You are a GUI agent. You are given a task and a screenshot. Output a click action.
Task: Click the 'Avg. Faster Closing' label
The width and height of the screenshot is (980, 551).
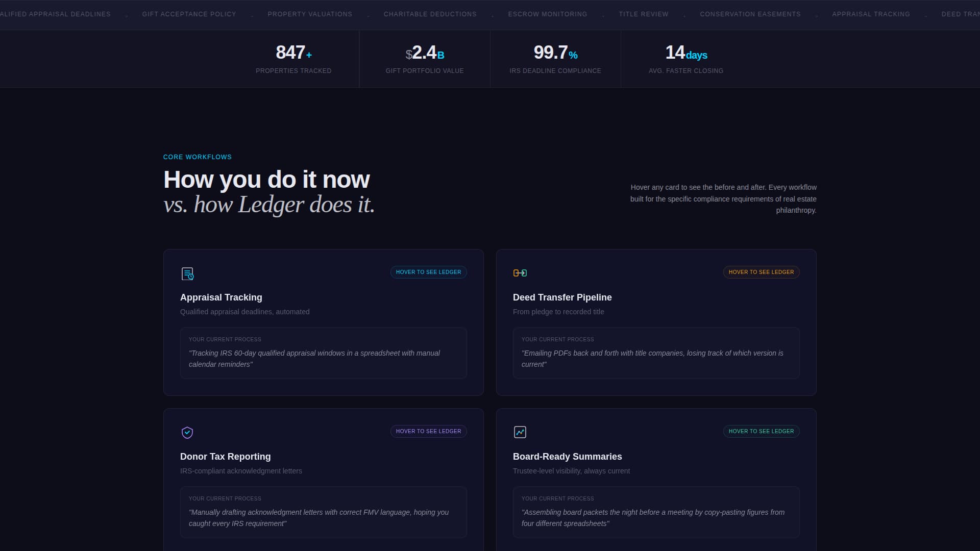(x=686, y=71)
